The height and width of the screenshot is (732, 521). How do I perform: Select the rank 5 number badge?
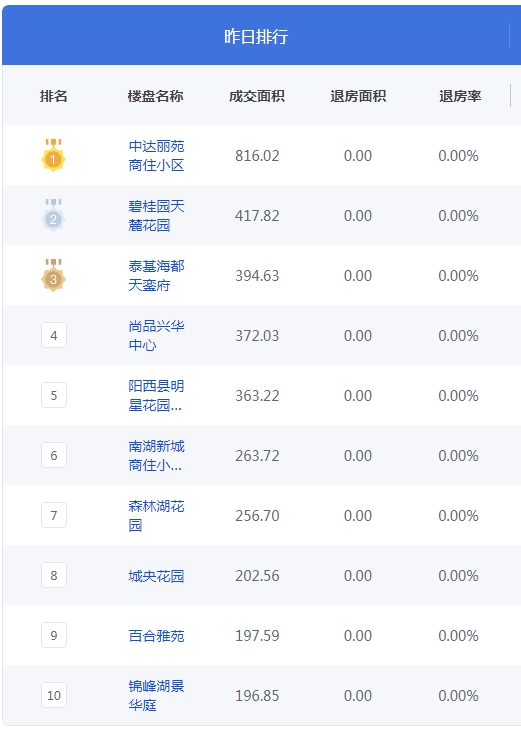pyautogui.click(x=54, y=395)
